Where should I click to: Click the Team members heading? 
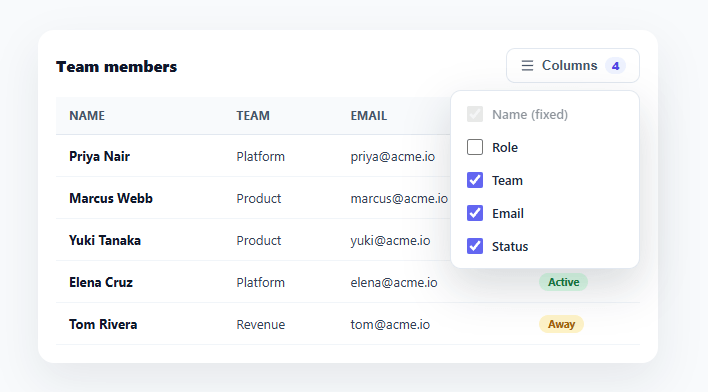116,67
